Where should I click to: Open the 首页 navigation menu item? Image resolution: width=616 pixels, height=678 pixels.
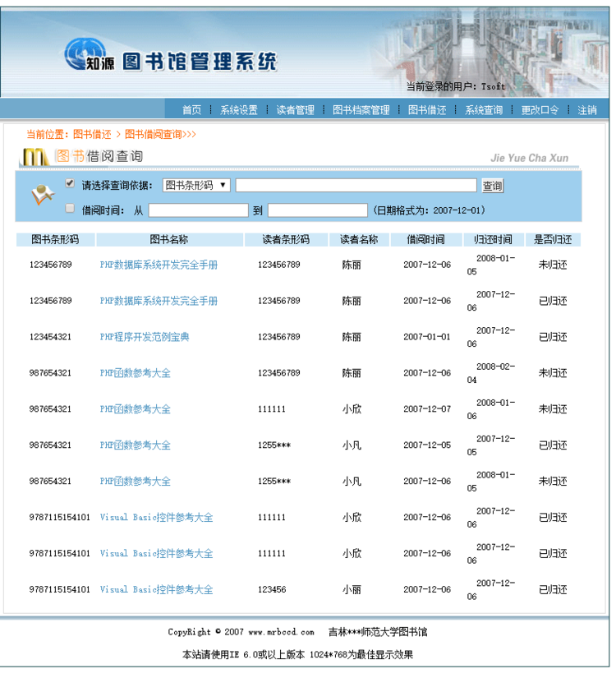192,110
